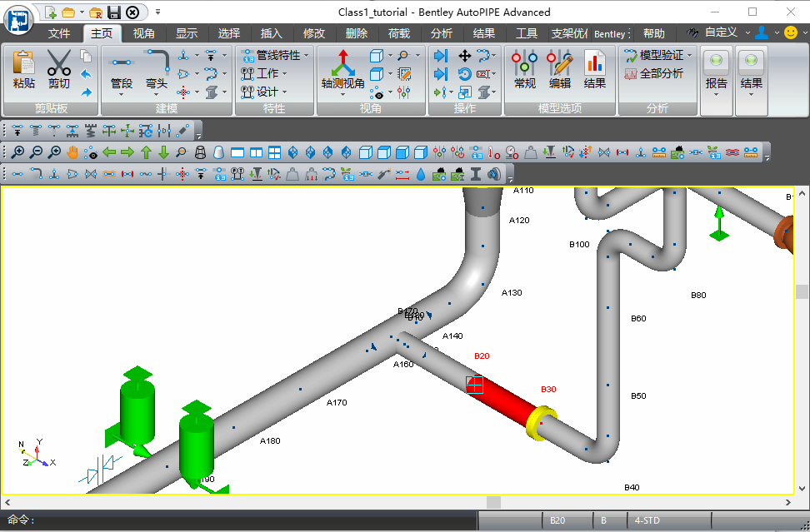Click the 轴测视角 isometric view button
810x532 pixels.
click(343, 72)
